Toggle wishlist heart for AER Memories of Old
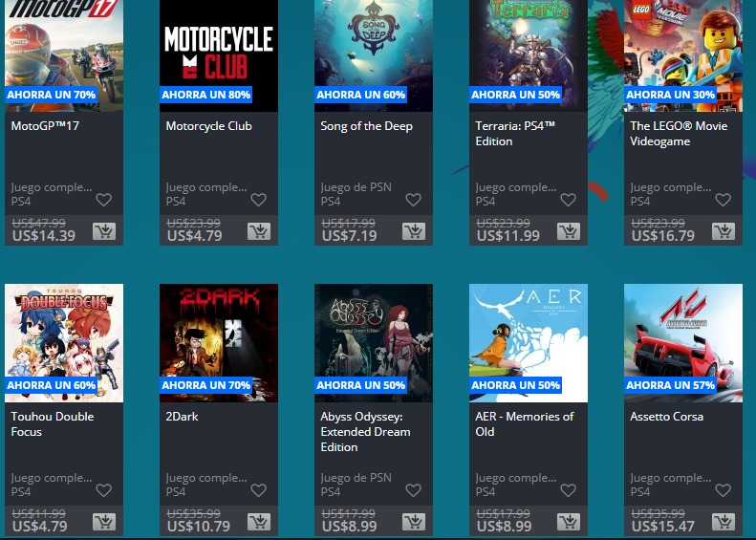Viewport: 756px width, 540px height. click(x=568, y=490)
